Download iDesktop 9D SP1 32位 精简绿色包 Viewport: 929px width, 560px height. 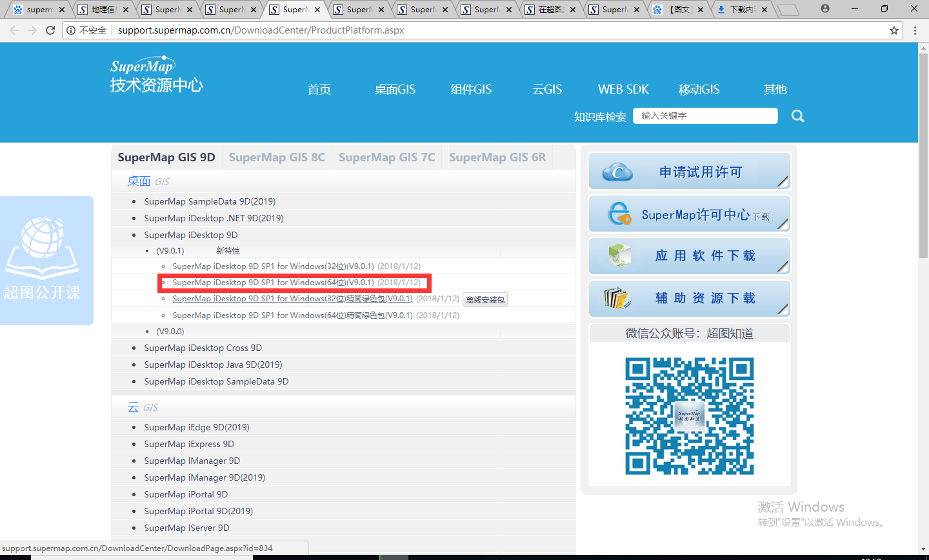coord(292,299)
